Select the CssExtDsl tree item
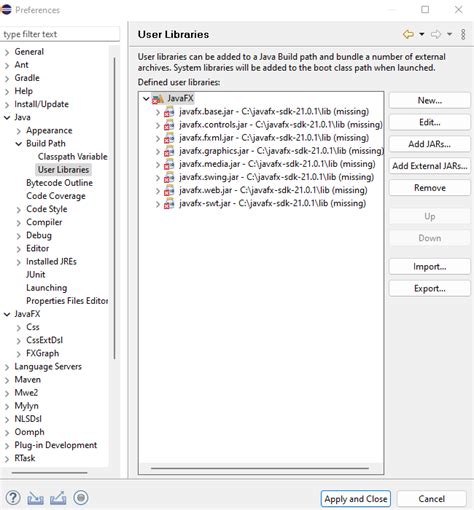This screenshot has height=510, width=474. point(44,340)
